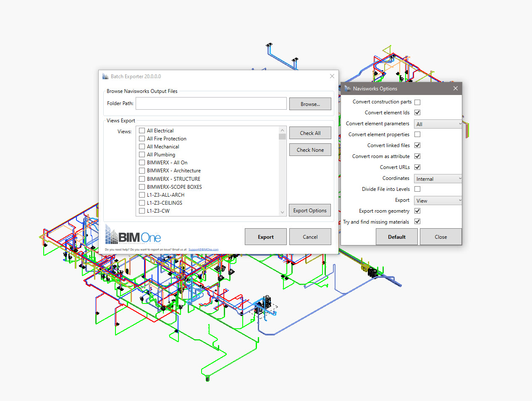The height and width of the screenshot is (401, 532).
Task: Click the Check All button
Action: pyautogui.click(x=310, y=133)
